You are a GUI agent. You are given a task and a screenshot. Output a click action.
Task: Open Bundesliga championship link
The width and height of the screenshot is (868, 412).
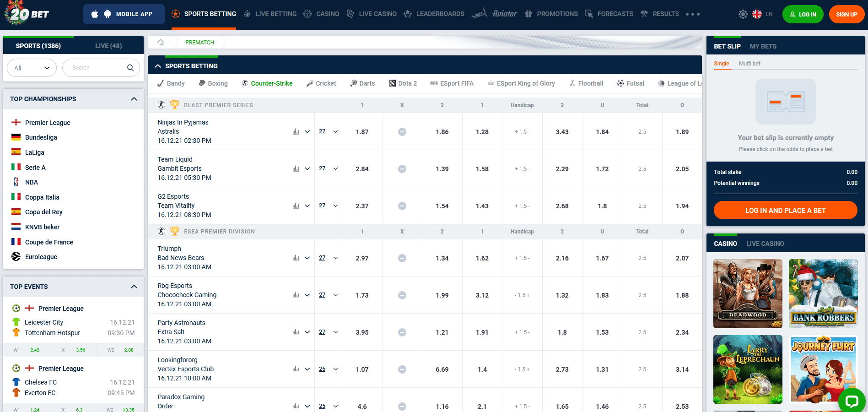tap(41, 137)
